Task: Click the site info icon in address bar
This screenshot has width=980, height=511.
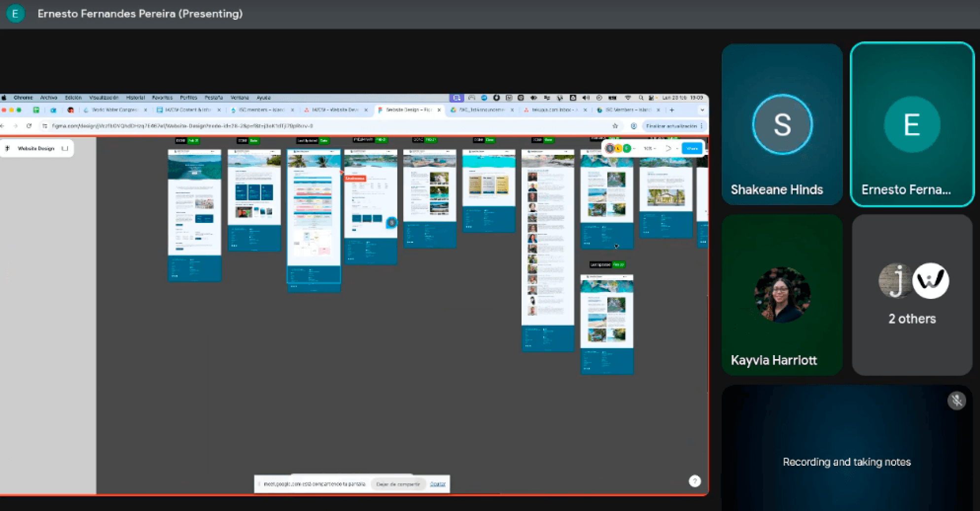Action: 45,126
